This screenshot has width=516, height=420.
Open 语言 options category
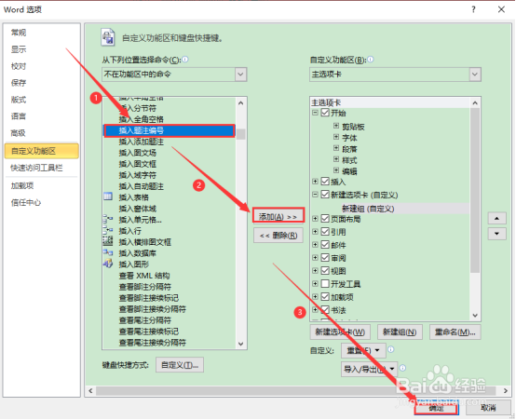pos(19,115)
